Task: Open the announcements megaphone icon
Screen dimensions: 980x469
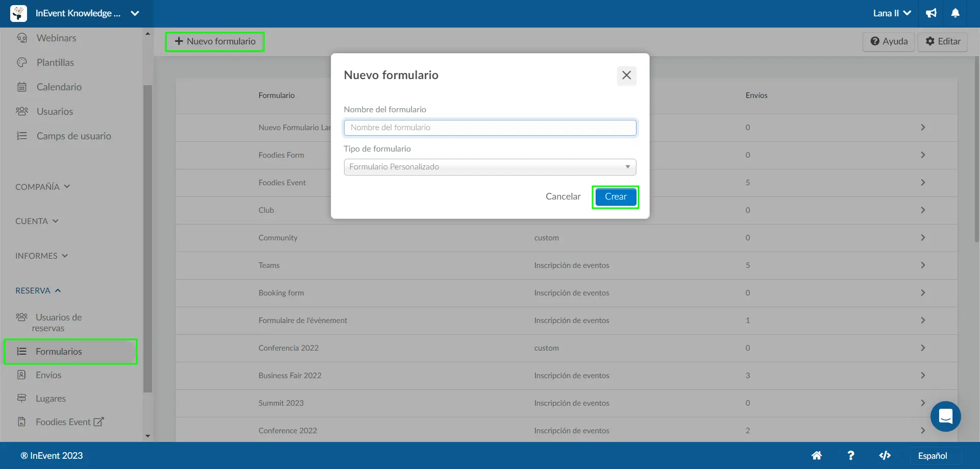Action: coord(932,13)
